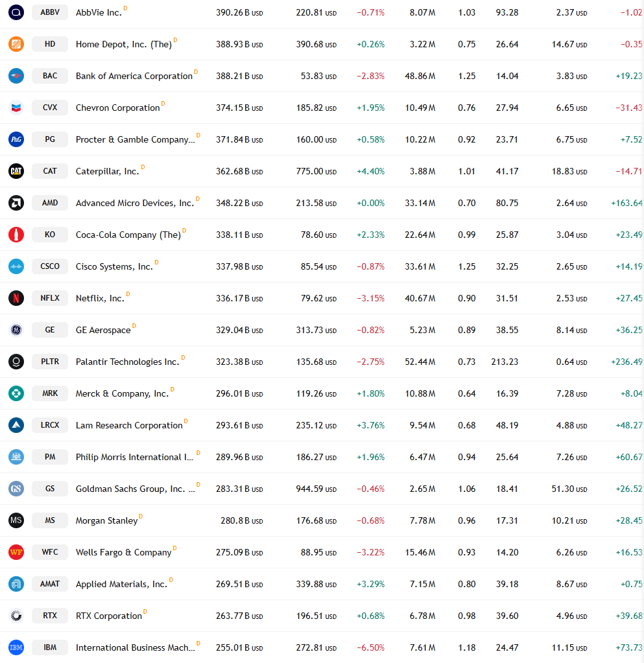Click the Bank of America logo icon

(16, 76)
